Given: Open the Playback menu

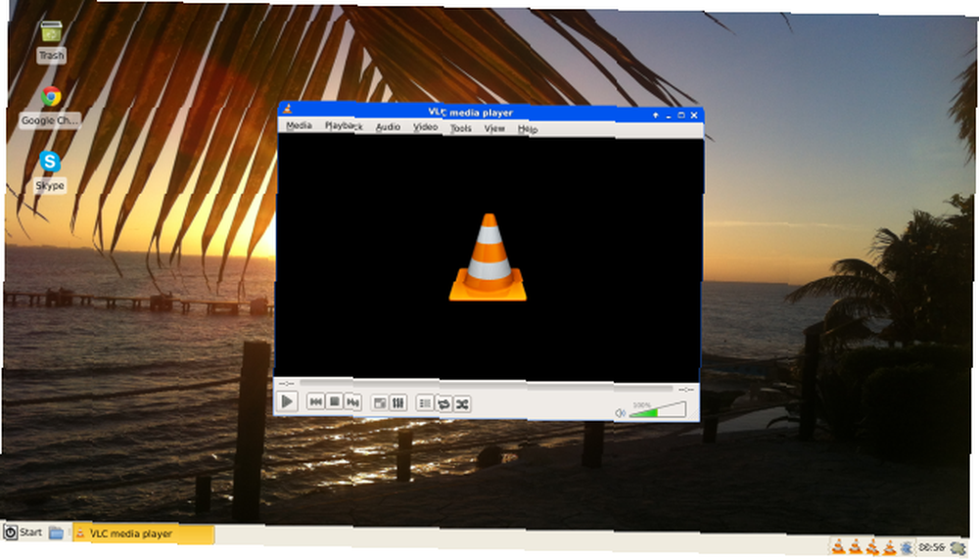Looking at the screenshot, I should pyautogui.click(x=344, y=126).
